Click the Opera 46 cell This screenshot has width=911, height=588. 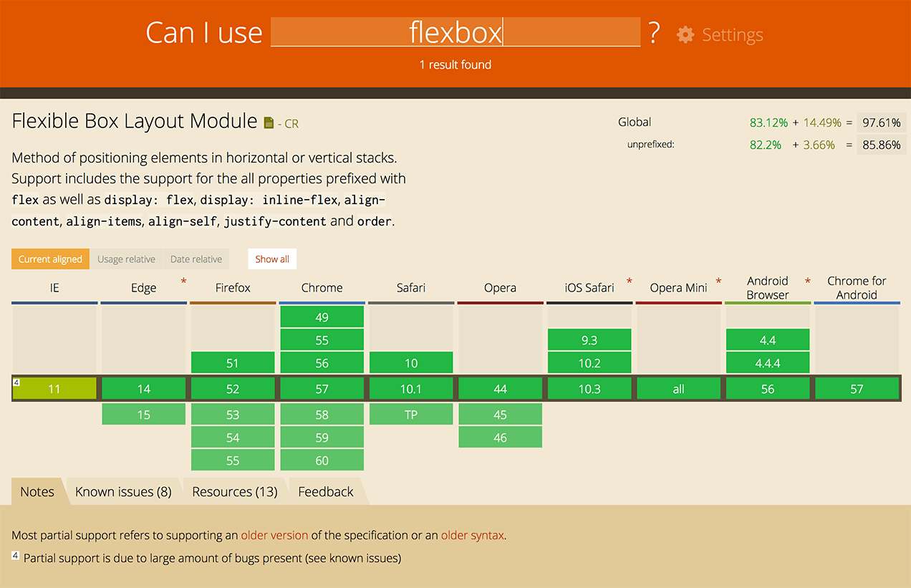[x=501, y=437]
